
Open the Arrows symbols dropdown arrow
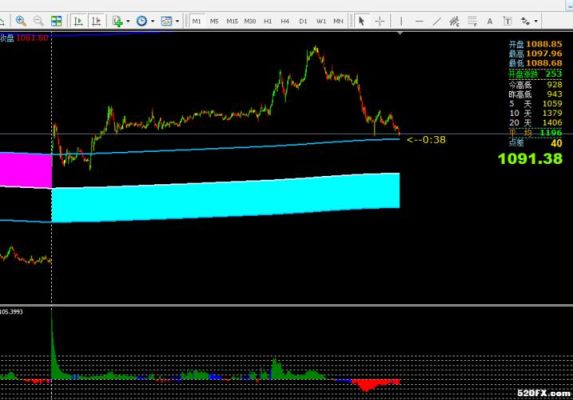(536, 21)
